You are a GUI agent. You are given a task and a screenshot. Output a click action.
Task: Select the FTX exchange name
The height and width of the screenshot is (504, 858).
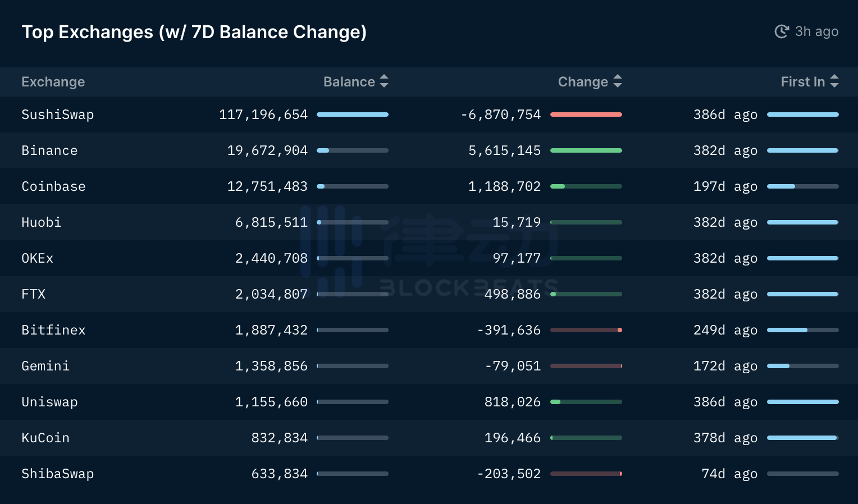pyautogui.click(x=33, y=294)
